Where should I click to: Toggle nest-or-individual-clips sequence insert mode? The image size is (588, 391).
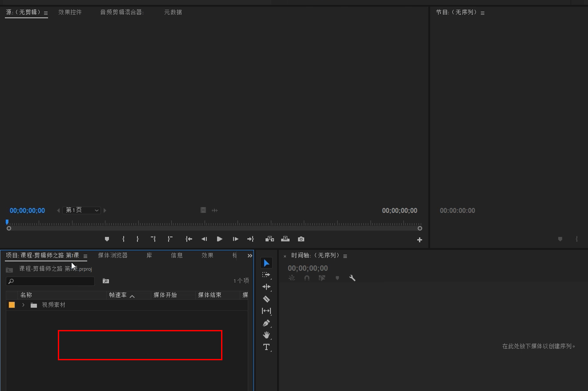[x=292, y=278]
